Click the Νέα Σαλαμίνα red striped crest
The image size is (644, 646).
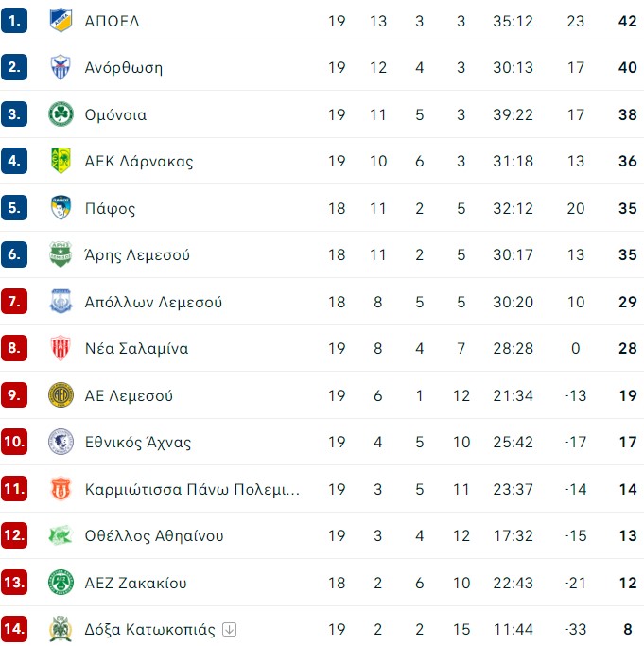pyautogui.click(x=61, y=348)
